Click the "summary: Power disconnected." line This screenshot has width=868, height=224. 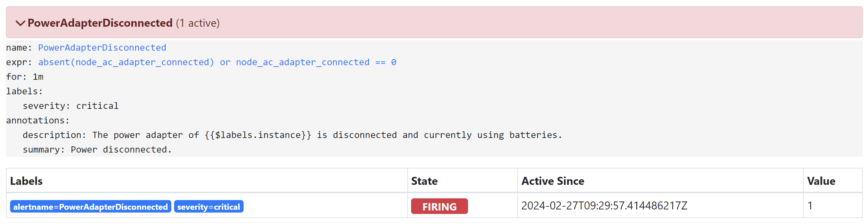97,149
